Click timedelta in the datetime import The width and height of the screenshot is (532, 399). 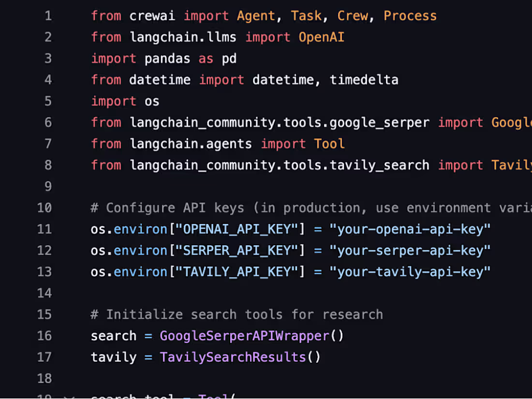coord(364,80)
